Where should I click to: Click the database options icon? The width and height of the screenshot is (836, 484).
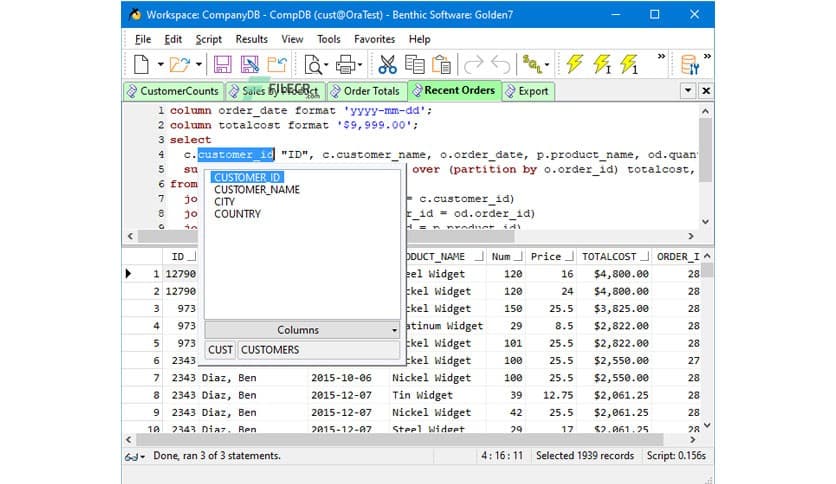click(x=689, y=65)
